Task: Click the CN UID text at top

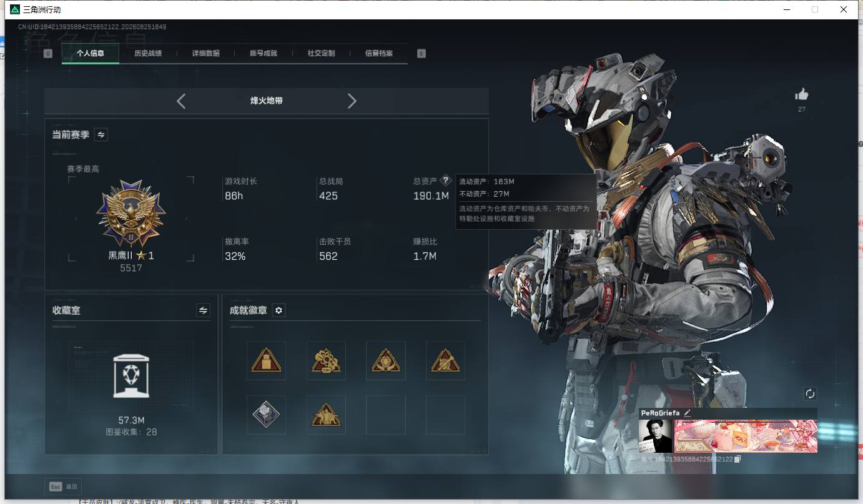Action: point(92,27)
